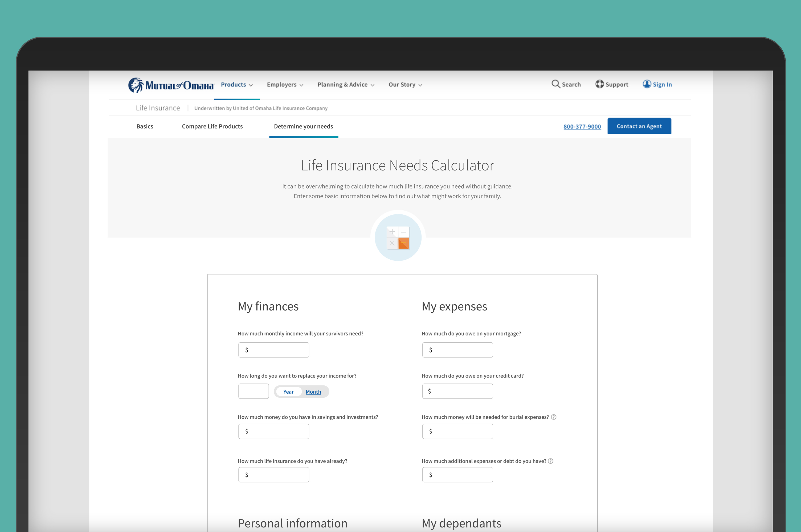Click the Search magnifier icon

click(x=555, y=84)
